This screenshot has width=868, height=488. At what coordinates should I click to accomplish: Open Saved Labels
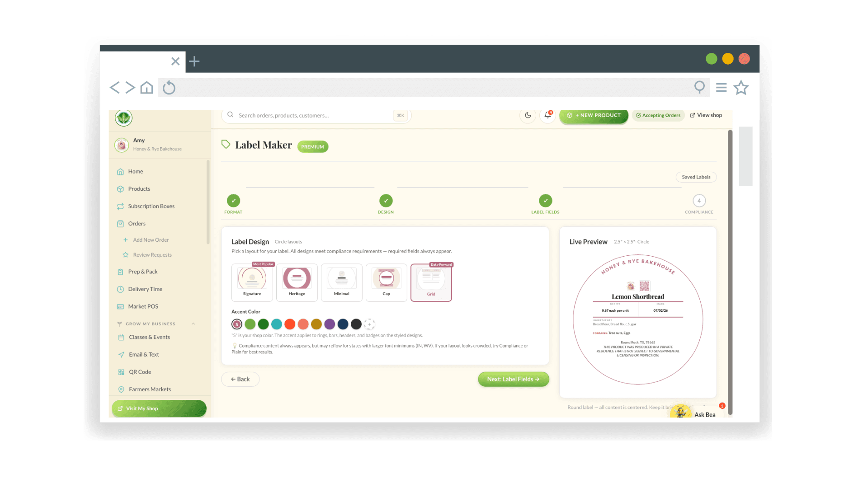click(696, 177)
